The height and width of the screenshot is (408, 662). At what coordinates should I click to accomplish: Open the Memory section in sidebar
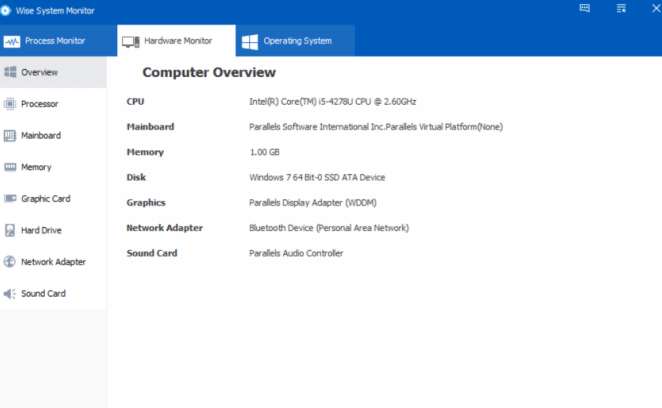point(53,167)
